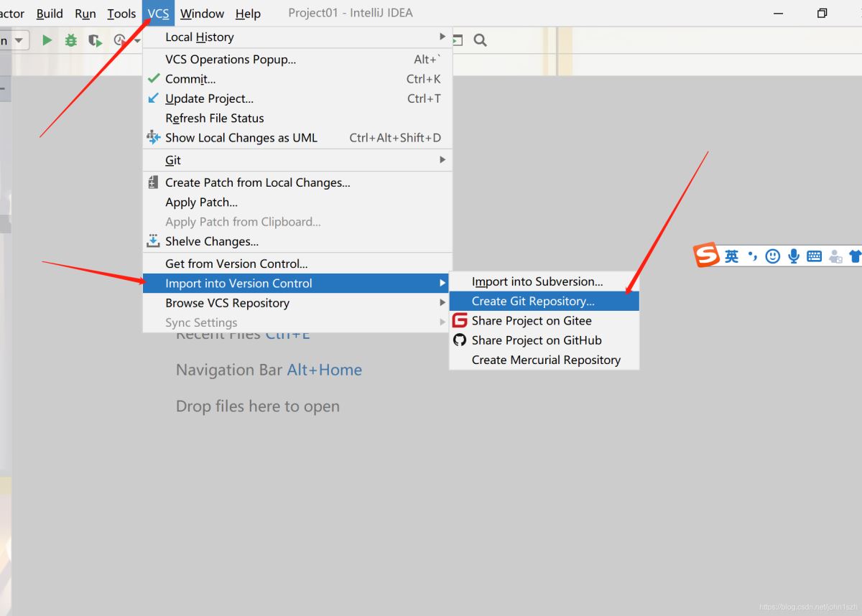Click the Debug bug icon
Image resolution: width=862 pixels, height=616 pixels.
(x=70, y=40)
